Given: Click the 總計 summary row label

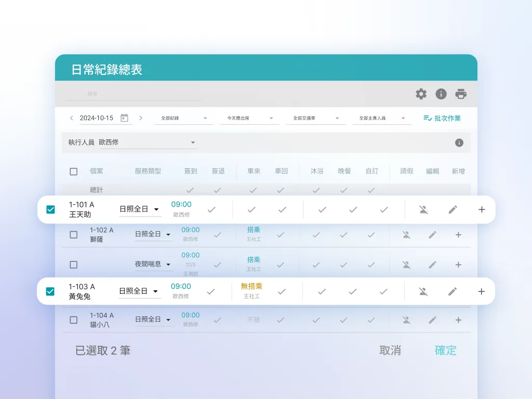Looking at the screenshot, I should click(x=96, y=190).
